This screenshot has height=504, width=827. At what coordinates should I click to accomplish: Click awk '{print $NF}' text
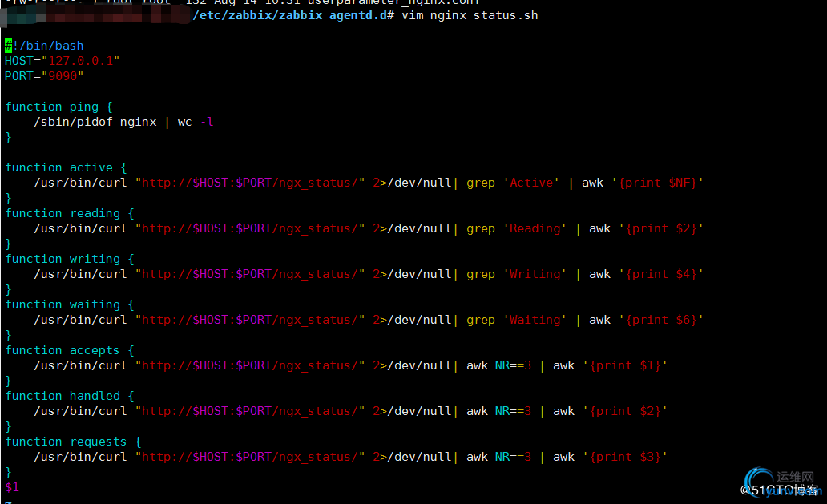[x=643, y=183]
